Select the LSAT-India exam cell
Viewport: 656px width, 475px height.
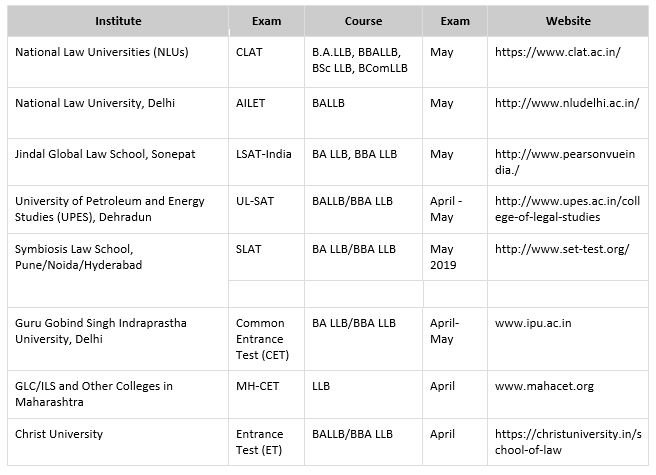(264, 155)
